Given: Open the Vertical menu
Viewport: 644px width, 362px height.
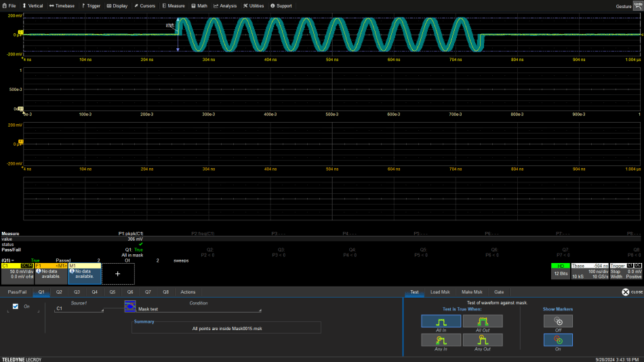Looking at the screenshot, I should click(33, 5).
